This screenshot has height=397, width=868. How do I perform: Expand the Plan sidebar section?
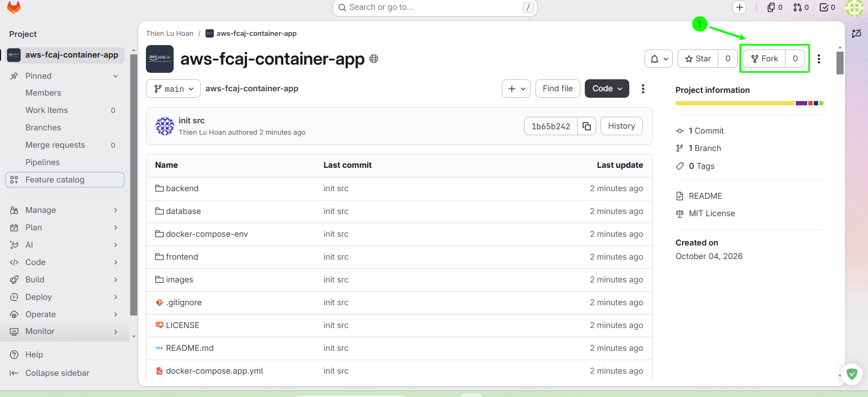[65, 228]
